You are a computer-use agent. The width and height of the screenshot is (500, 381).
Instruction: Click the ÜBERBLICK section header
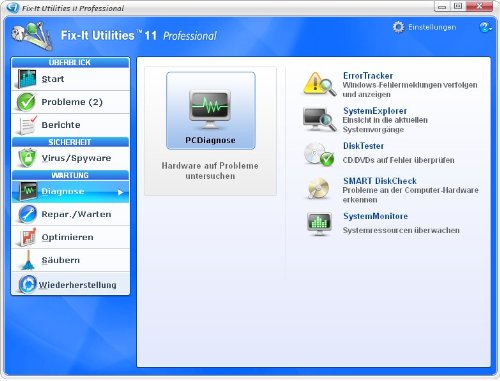[x=70, y=62]
